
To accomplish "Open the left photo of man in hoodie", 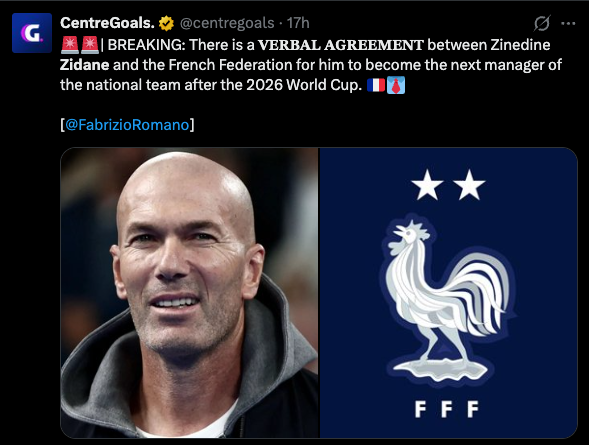I will [189, 293].
